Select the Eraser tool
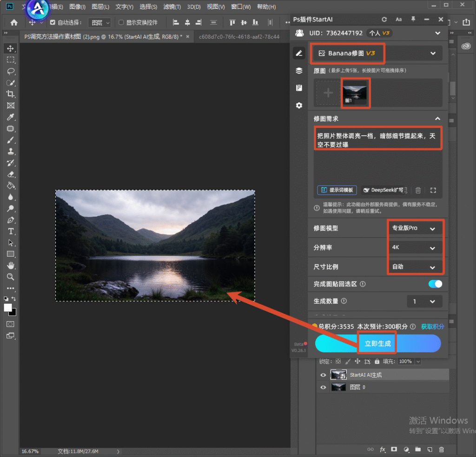476x457 pixels. point(11,174)
